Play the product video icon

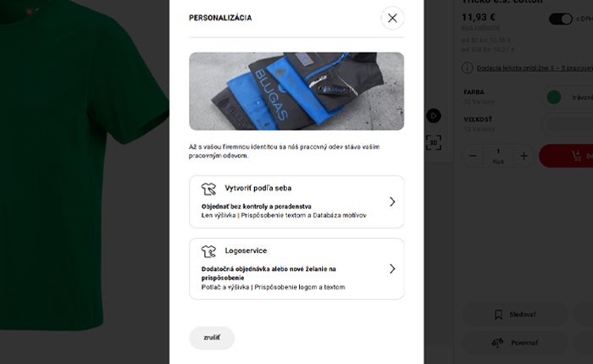434,116
